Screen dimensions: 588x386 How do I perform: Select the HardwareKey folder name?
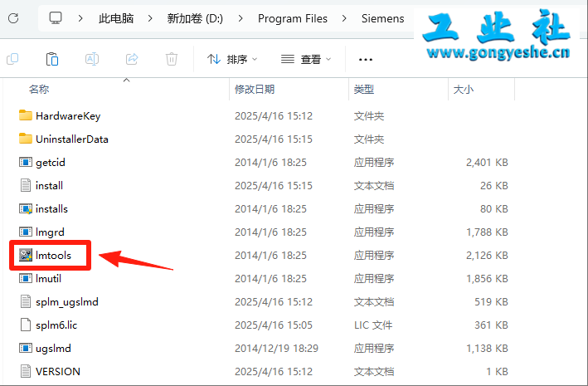pyautogui.click(x=68, y=116)
